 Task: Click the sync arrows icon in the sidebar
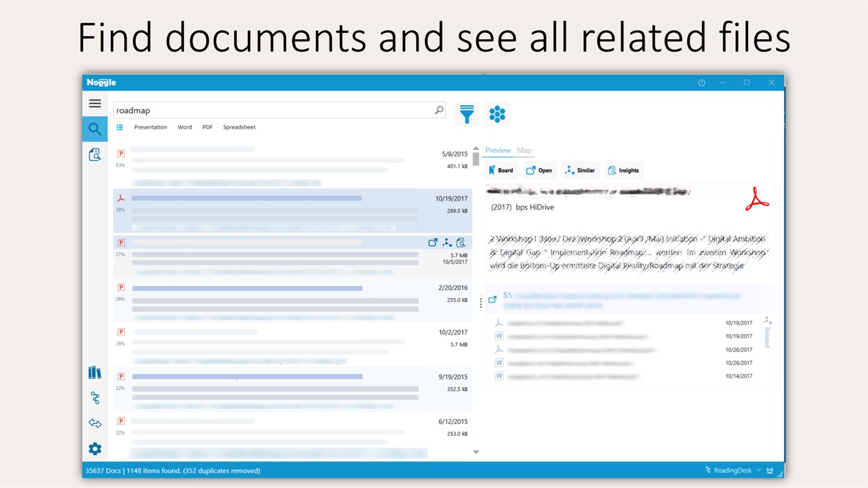coord(94,423)
